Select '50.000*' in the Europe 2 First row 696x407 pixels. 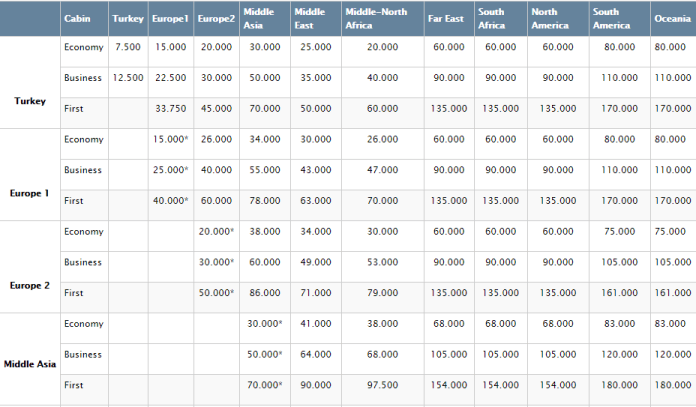point(216,293)
